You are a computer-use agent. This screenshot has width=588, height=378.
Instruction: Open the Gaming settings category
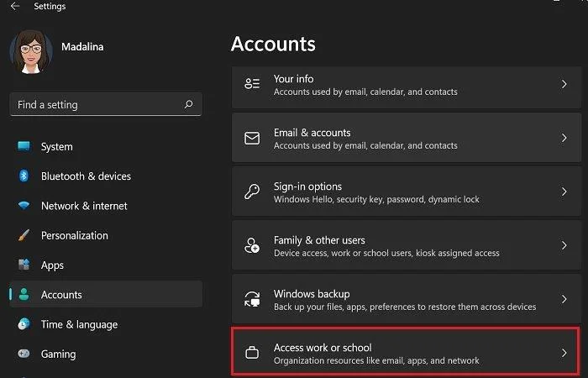click(106, 354)
